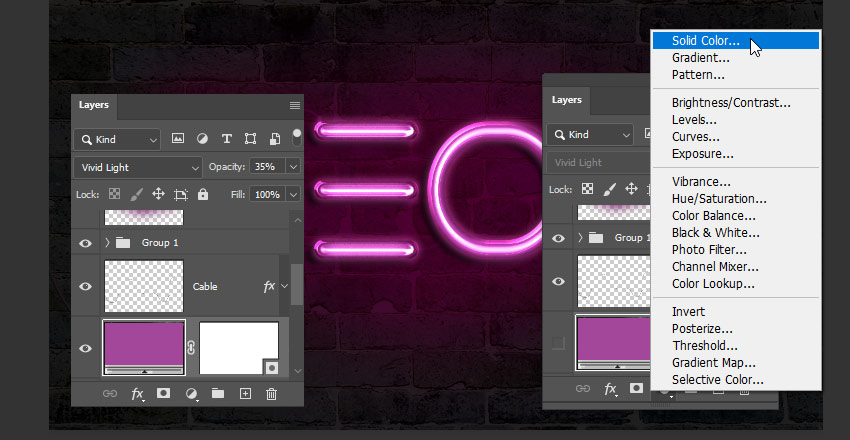850x440 pixels.
Task: Lock transparent pixels in right Layers panel
Action: tap(587, 189)
